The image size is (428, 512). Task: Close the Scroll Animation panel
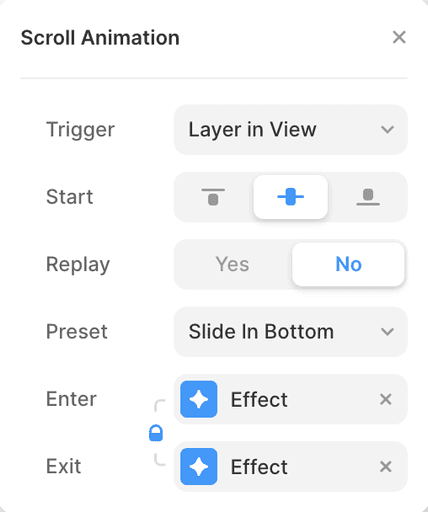399,37
